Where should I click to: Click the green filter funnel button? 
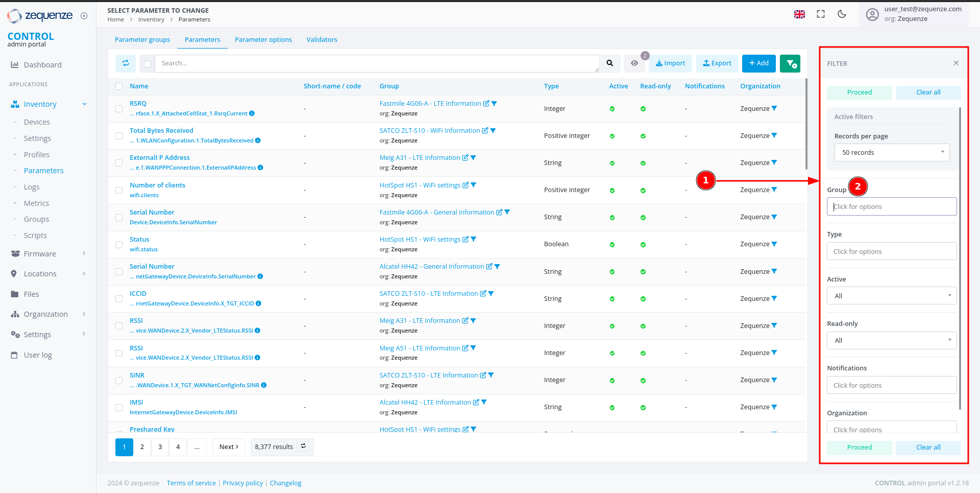[790, 63]
